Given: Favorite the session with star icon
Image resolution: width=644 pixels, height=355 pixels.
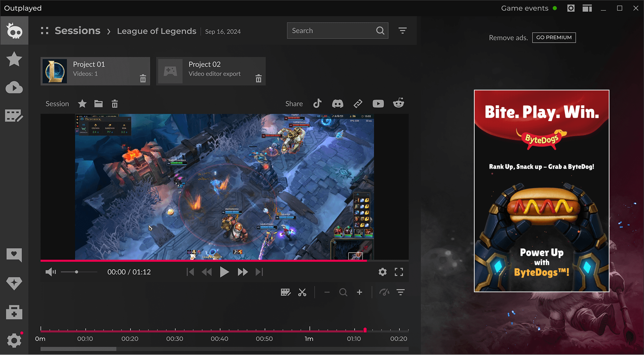Looking at the screenshot, I should (x=82, y=104).
